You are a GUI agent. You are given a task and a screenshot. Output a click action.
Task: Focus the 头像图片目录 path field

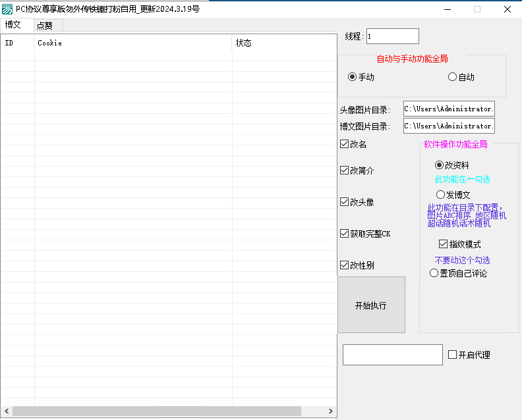pos(448,109)
